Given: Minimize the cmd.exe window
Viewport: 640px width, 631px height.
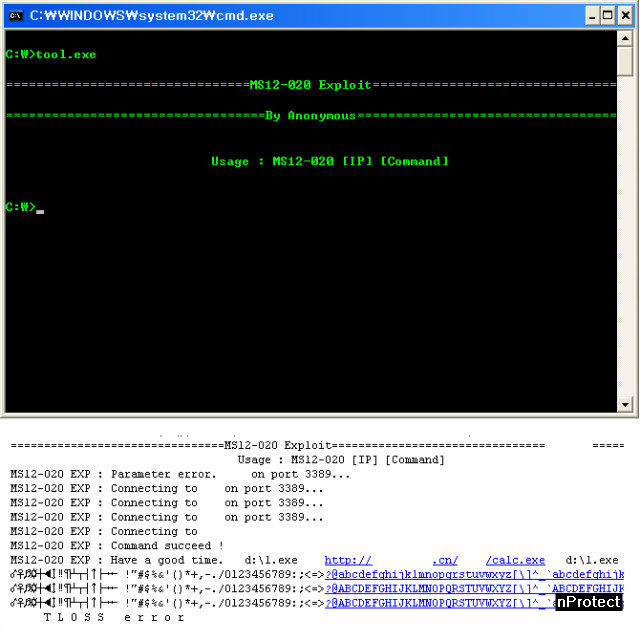Looking at the screenshot, I should click(589, 15).
